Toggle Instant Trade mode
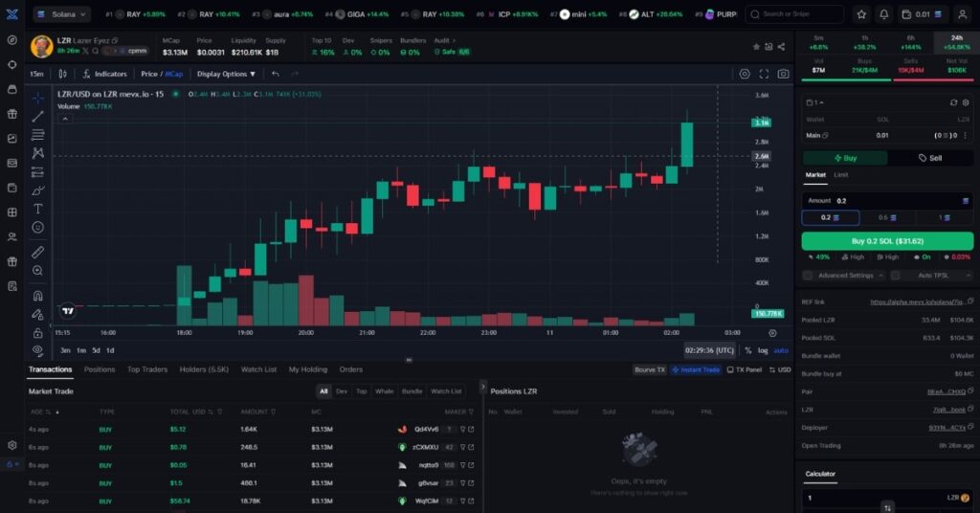This screenshot has height=513, width=980. tap(696, 369)
